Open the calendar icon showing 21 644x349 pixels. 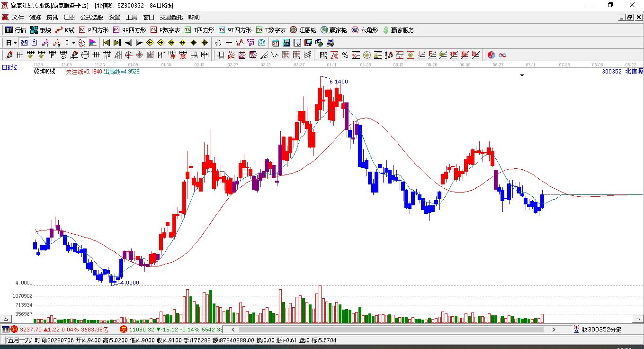click(x=276, y=43)
